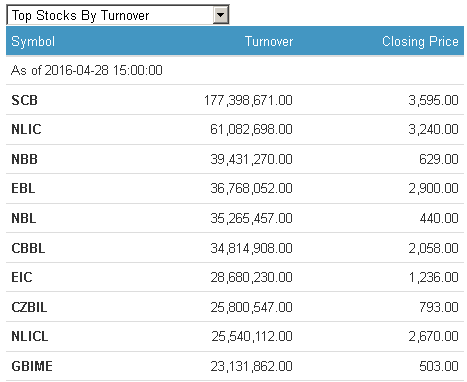Image resolution: width=467 pixels, height=382 pixels.
Task: Select NBB closing price 629.00
Action: click(x=439, y=159)
